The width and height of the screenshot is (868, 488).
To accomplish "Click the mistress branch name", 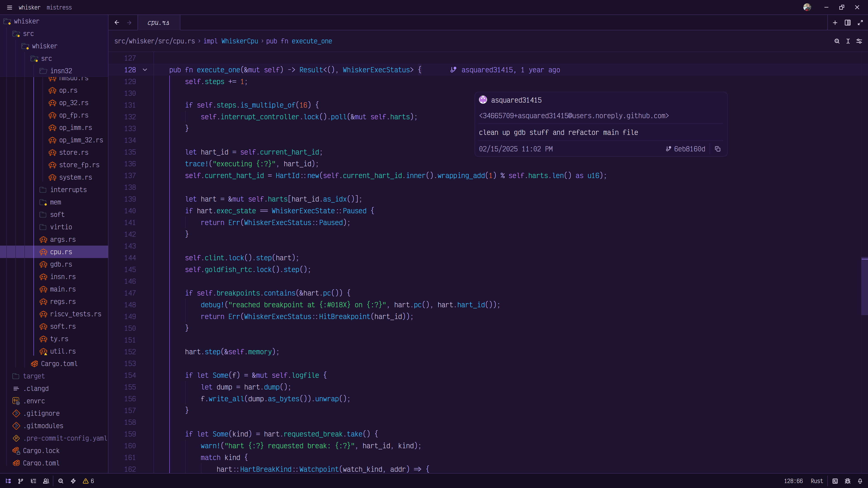I will [59, 7].
